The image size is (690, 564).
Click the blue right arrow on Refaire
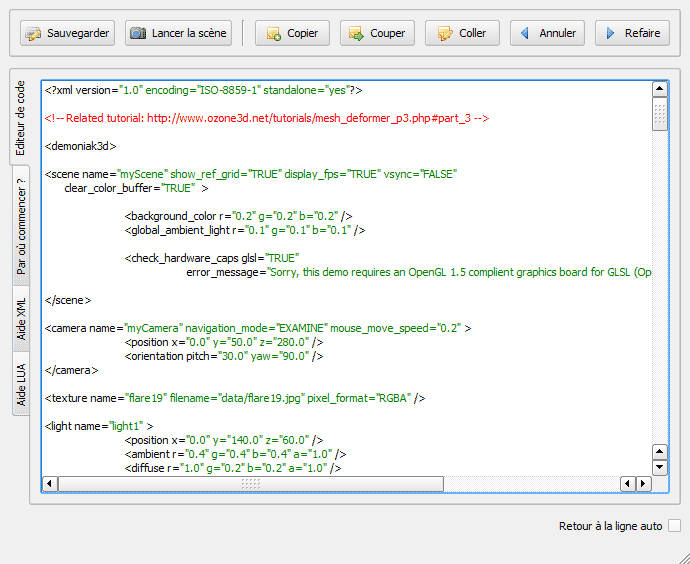tap(610, 33)
